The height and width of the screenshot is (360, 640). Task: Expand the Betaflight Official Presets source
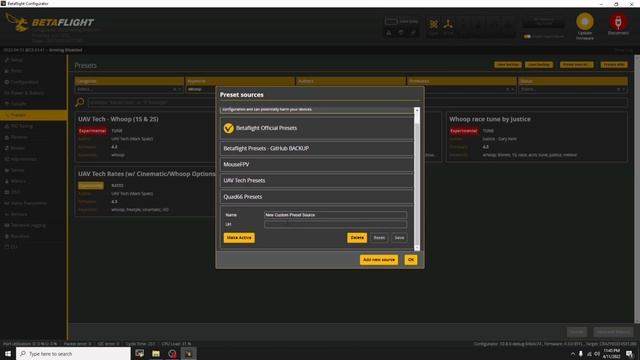[x=317, y=128]
